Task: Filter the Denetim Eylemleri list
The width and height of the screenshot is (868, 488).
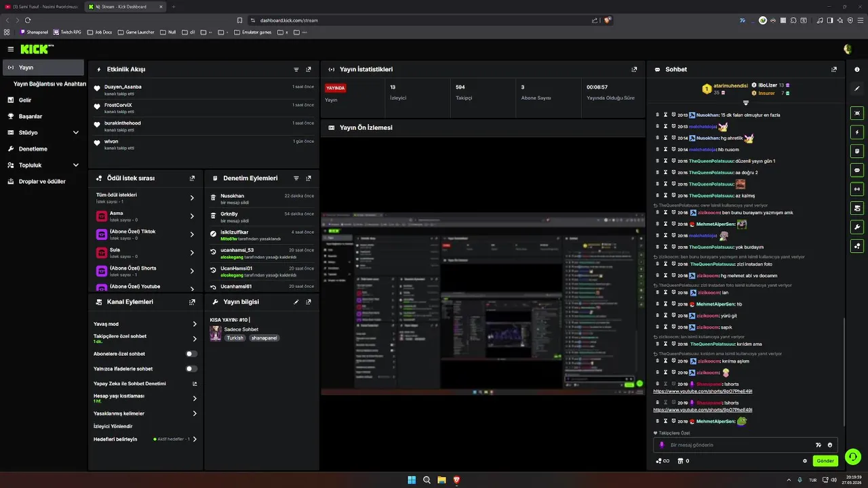Action: (x=296, y=178)
